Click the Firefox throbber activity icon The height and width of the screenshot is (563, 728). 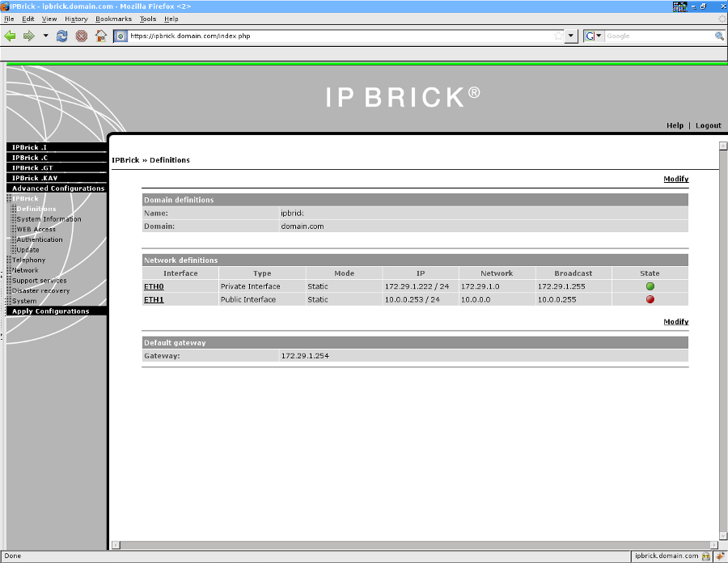pos(722,19)
